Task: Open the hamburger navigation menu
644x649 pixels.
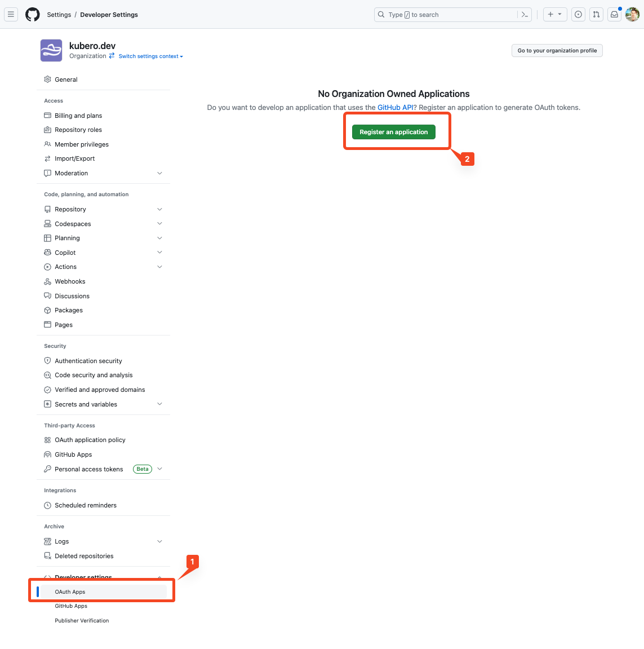Action: [11, 15]
